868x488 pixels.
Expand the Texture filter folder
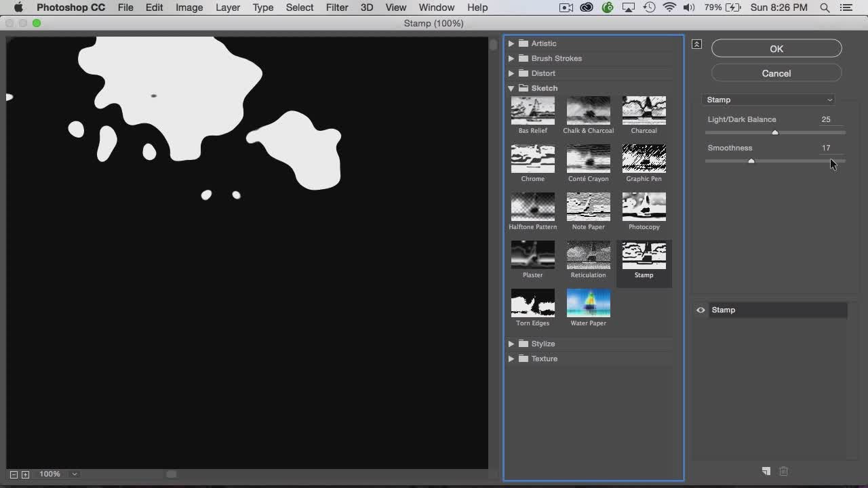click(511, 359)
